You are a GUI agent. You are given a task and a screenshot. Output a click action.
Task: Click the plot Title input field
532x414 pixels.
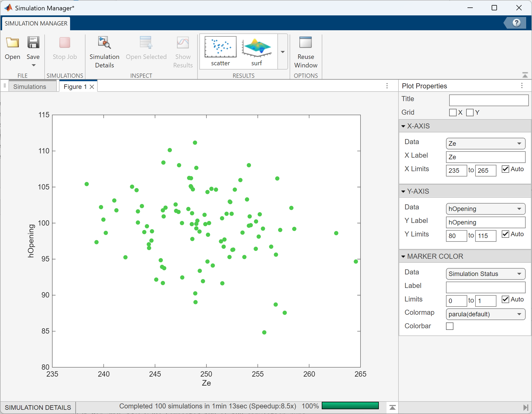point(488,100)
